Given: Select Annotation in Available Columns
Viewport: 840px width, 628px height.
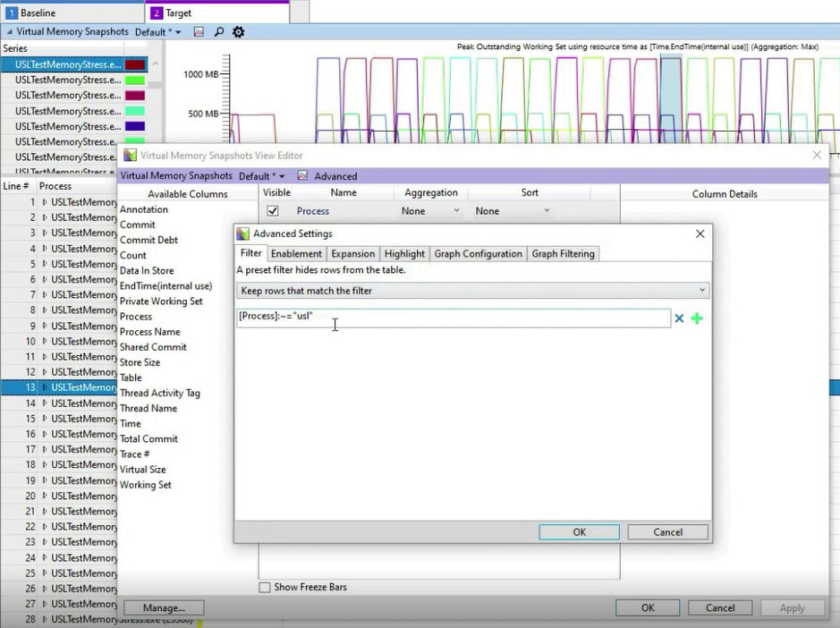Looking at the screenshot, I should 143,209.
